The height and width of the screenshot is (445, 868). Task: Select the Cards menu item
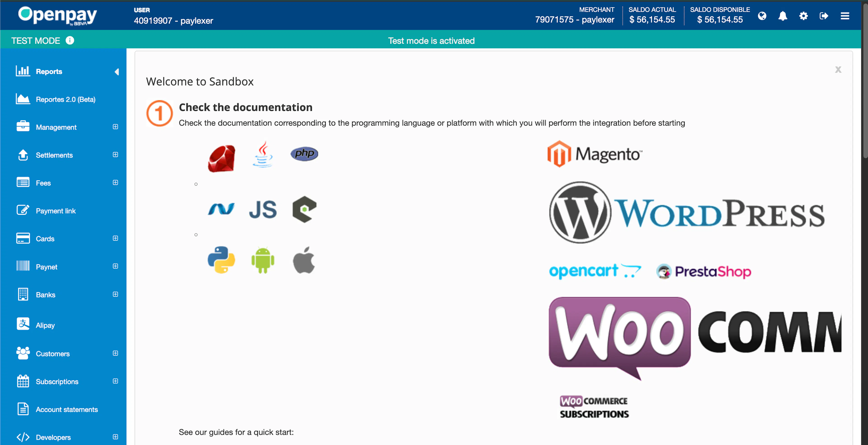pos(63,239)
